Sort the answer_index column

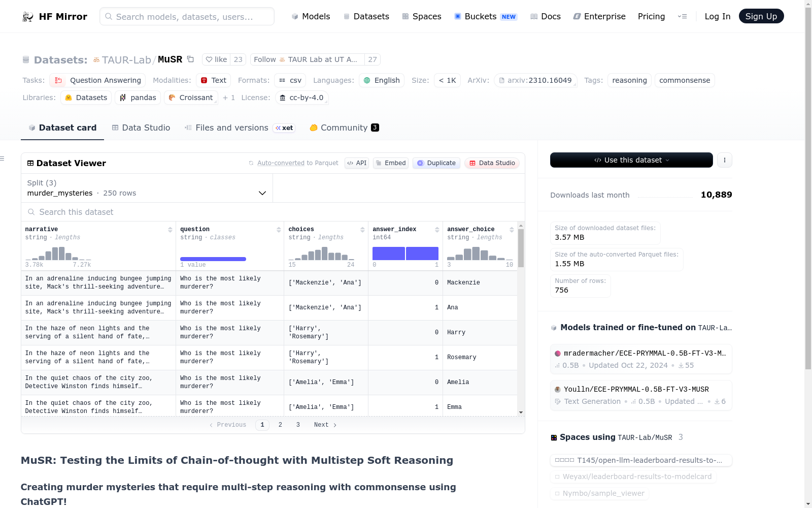coord(437,230)
